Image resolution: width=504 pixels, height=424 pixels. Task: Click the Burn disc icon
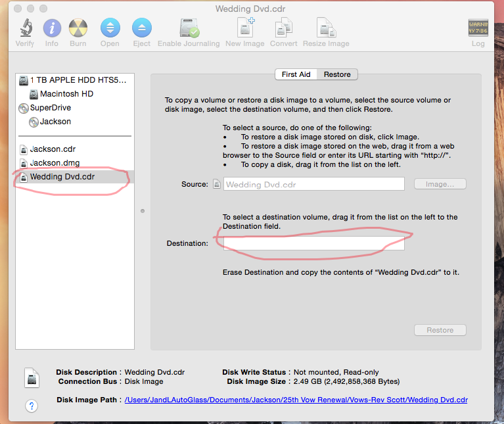pyautogui.click(x=78, y=28)
